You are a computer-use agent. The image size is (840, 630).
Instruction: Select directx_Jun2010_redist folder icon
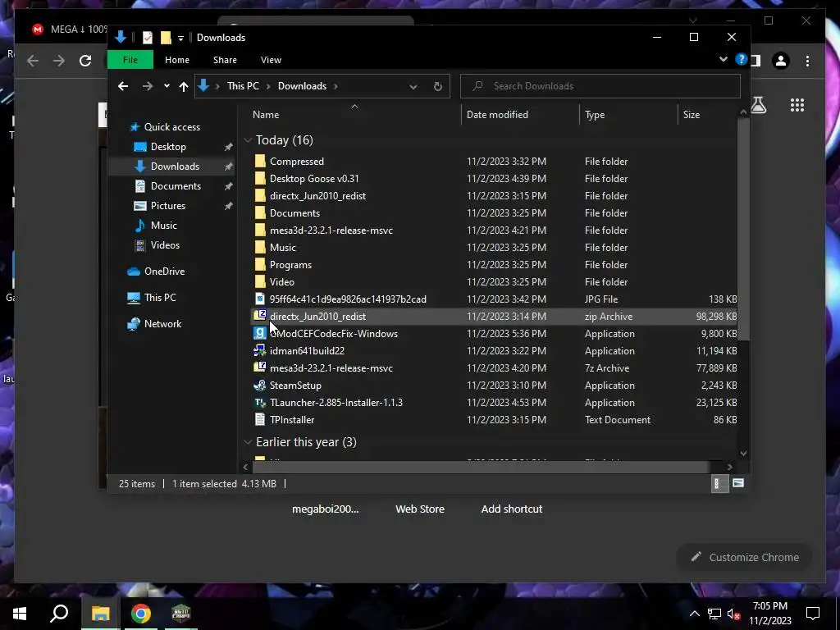pos(260,195)
